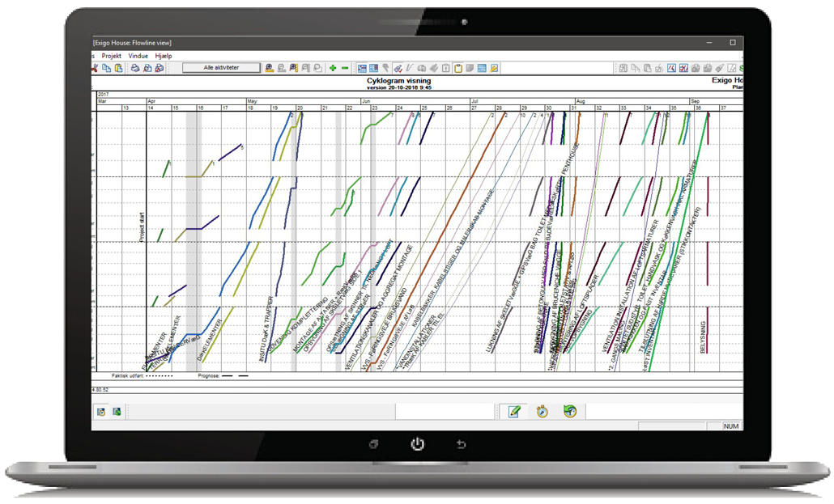Open the magnifier dropdown with yellow marker

click(x=293, y=69)
